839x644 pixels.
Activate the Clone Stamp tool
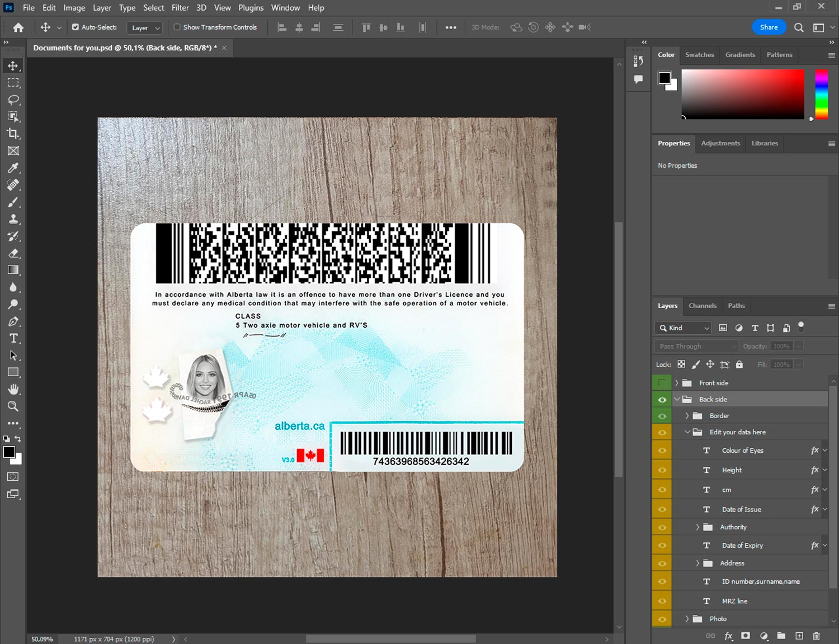(13, 219)
